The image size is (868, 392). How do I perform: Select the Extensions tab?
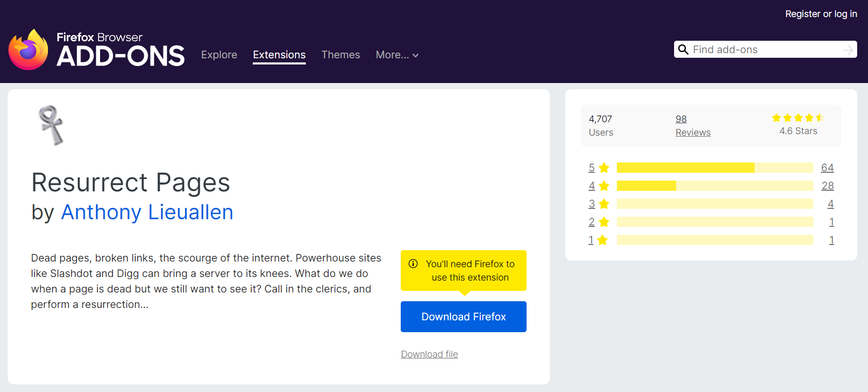coord(279,55)
